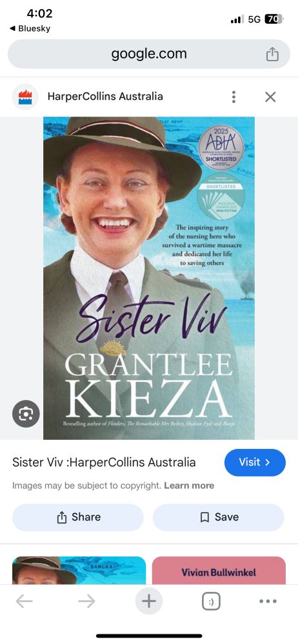
Task: Tap the share icon in address bar
Action: tap(272, 54)
